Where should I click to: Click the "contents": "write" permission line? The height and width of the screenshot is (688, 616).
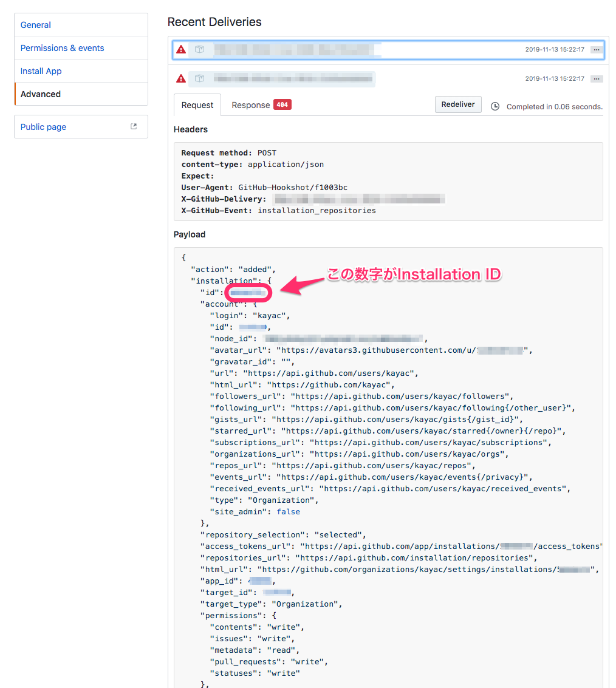pos(257,627)
